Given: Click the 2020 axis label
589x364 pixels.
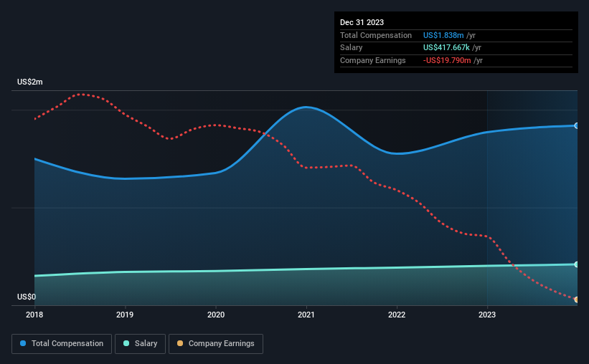Looking at the screenshot, I should pyautogui.click(x=216, y=315).
